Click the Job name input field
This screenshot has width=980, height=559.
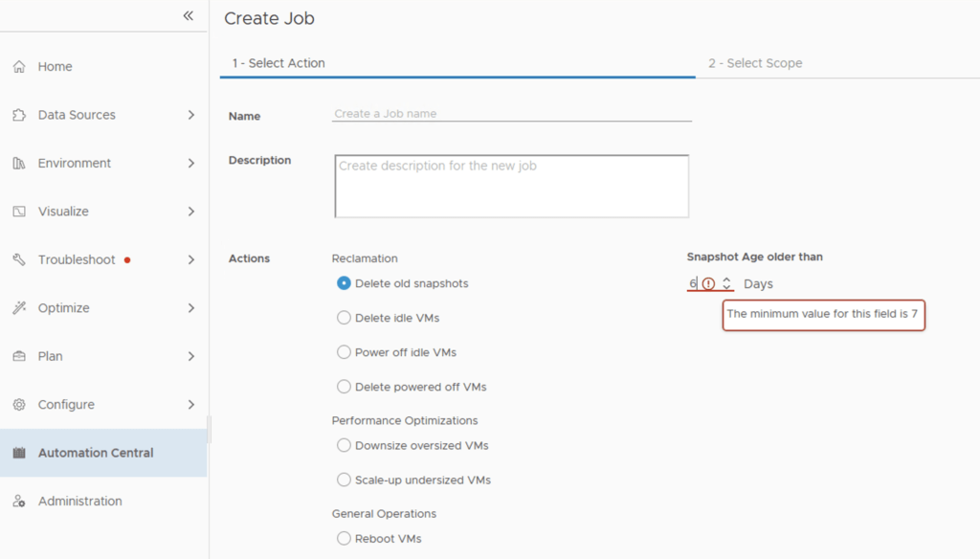coord(511,114)
